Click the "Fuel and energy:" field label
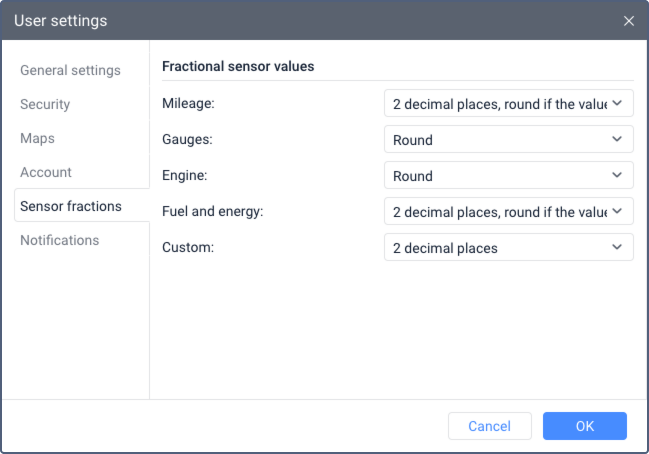Viewport: 649px width, 454px height. [212, 212]
